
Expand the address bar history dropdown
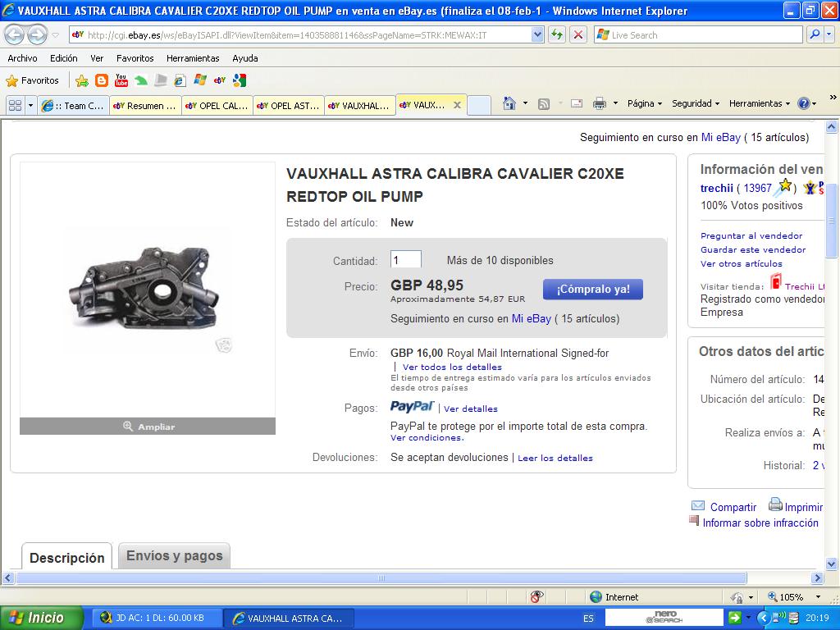[537, 34]
